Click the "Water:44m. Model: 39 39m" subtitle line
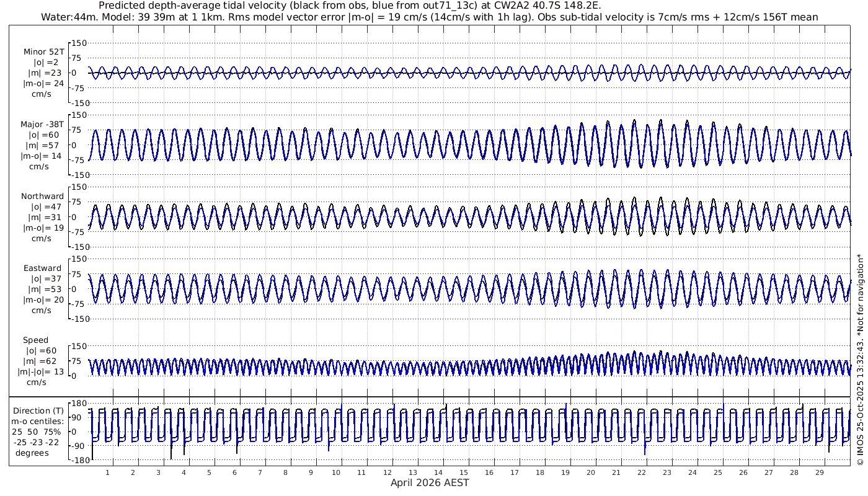This screenshot has width=868, height=496. (429, 17)
